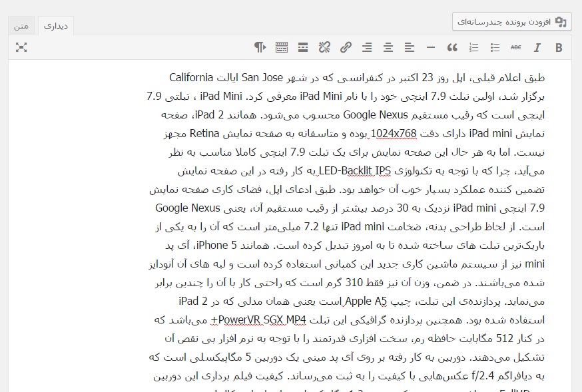Click the iPhone 5 text

tap(216, 246)
